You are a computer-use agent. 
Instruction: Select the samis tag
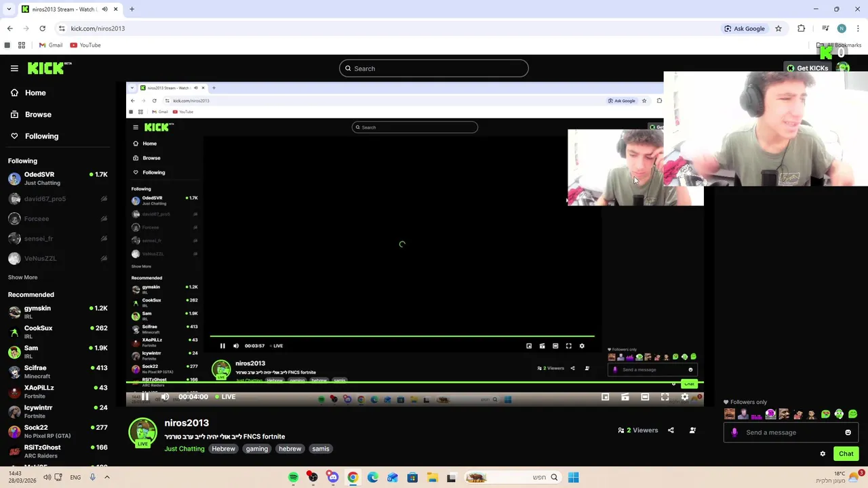pyautogui.click(x=321, y=449)
